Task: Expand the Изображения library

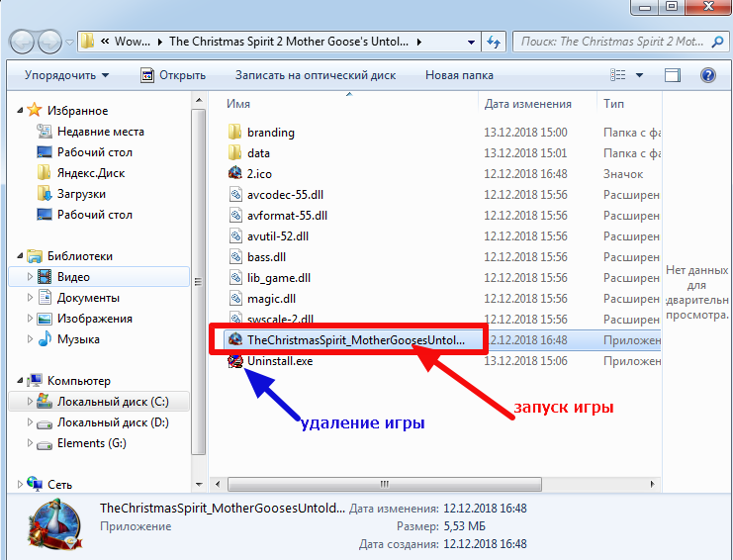Action: coord(30,319)
